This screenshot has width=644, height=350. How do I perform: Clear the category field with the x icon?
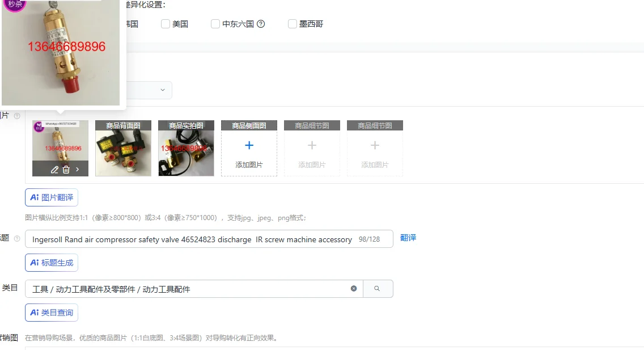[x=354, y=289]
